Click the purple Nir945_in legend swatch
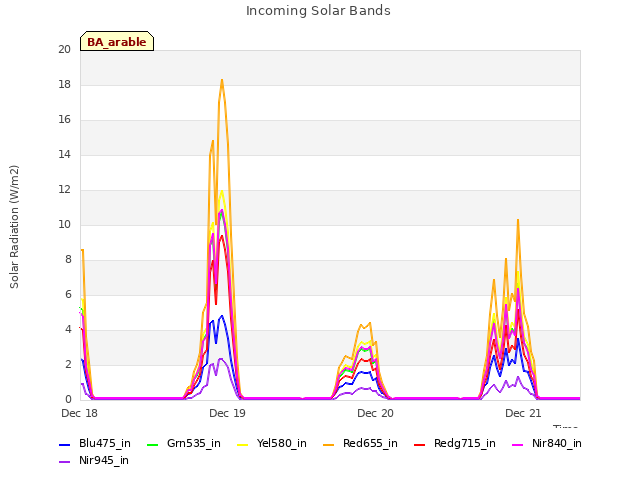 pos(65,462)
